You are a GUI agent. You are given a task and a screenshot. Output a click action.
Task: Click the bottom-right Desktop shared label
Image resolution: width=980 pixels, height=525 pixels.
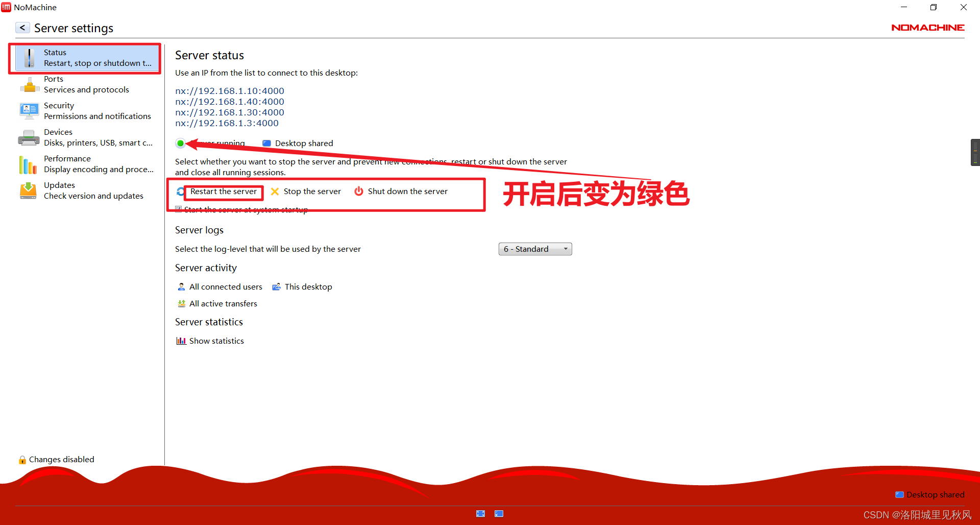pos(935,495)
